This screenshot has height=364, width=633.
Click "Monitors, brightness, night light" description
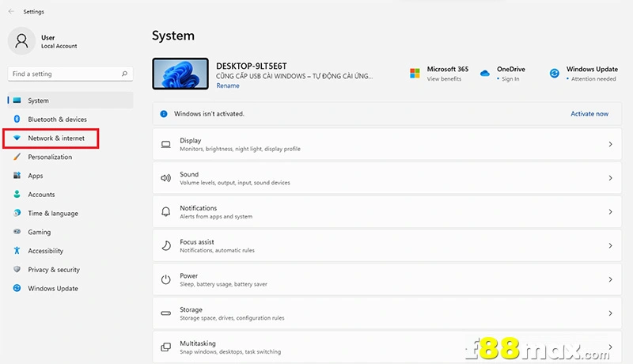click(241, 149)
